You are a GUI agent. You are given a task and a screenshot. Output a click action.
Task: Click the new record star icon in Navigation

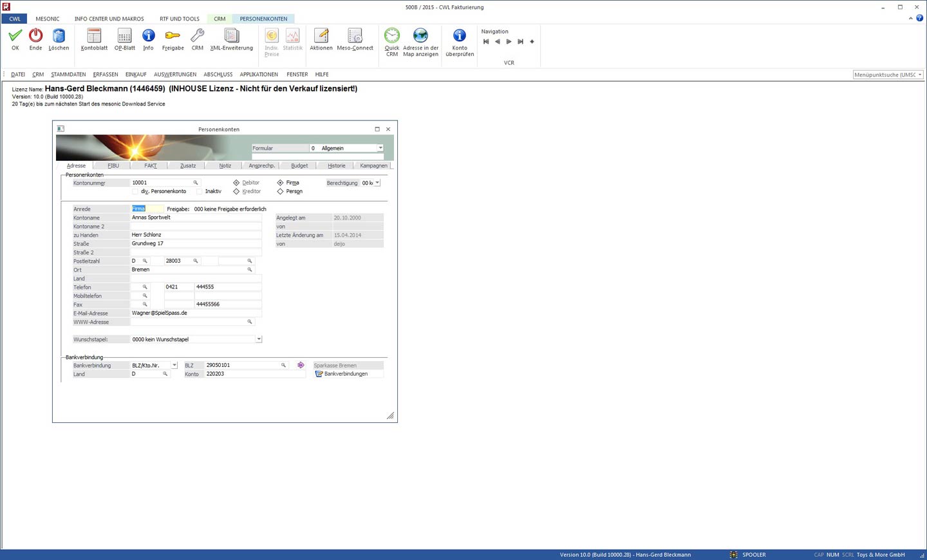click(532, 42)
